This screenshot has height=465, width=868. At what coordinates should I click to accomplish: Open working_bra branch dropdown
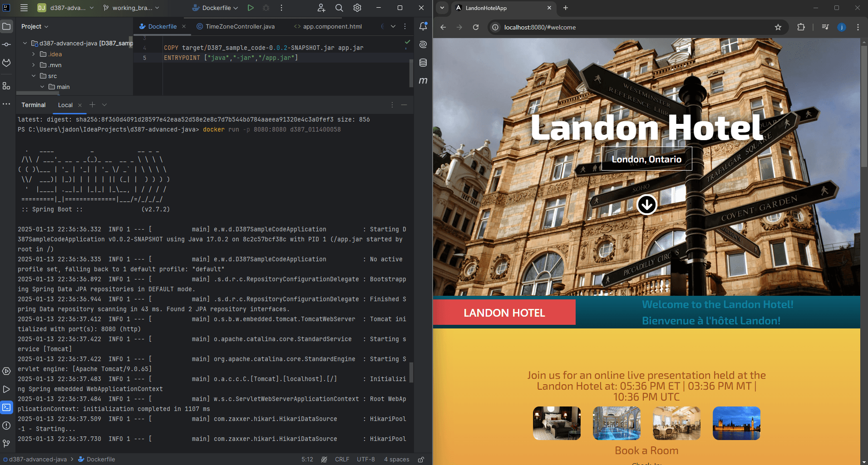coord(131,8)
